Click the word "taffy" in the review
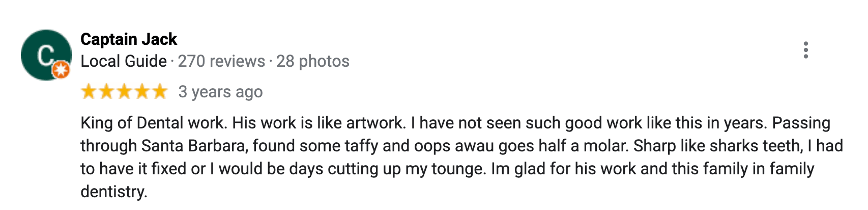868x210 pixels. (361, 146)
